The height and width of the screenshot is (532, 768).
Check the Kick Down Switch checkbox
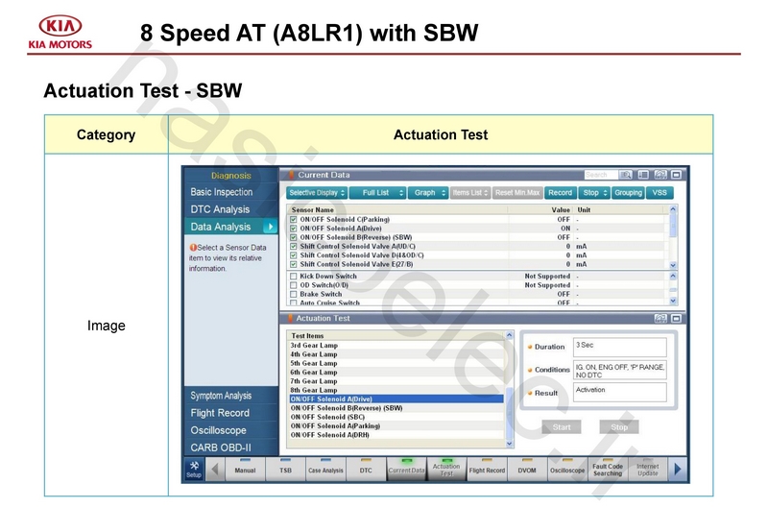tap(294, 277)
